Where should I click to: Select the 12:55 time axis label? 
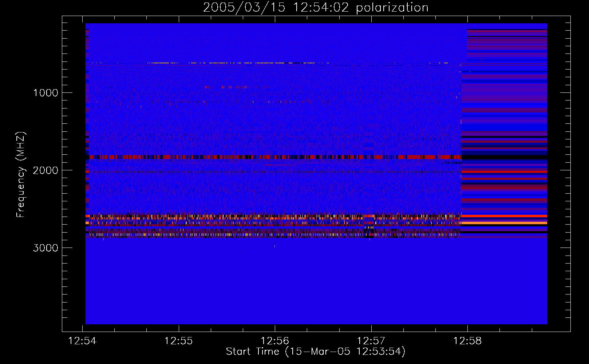tap(178, 341)
